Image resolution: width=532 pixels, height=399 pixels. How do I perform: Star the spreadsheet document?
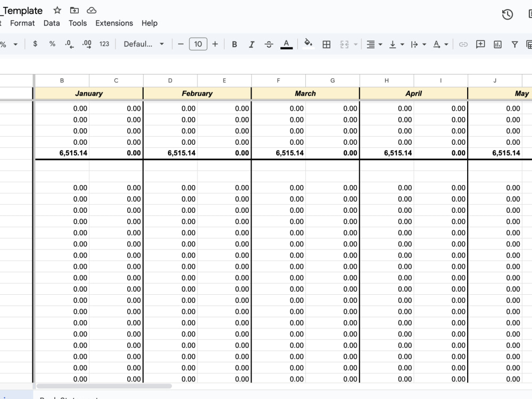click(57, 10)
